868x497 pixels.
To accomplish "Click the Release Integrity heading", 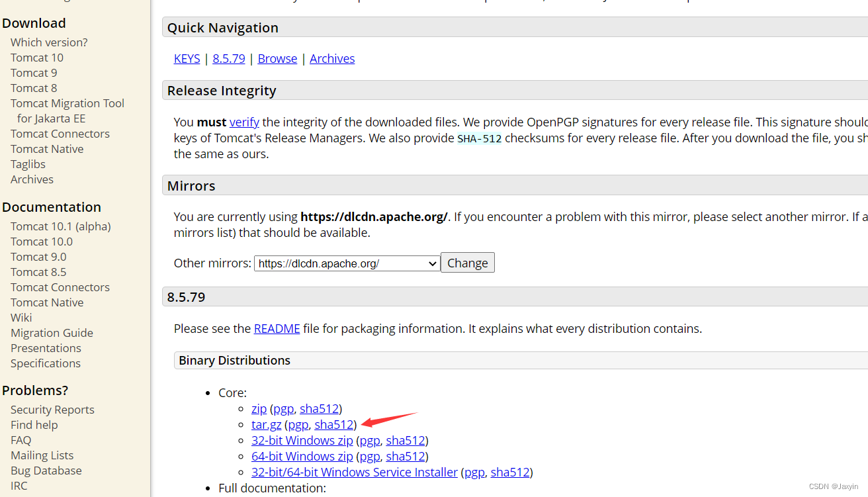I will [222, 91].
